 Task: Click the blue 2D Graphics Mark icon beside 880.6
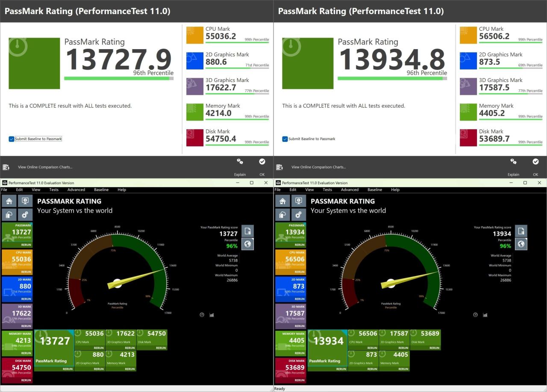[x=195, y=61]
